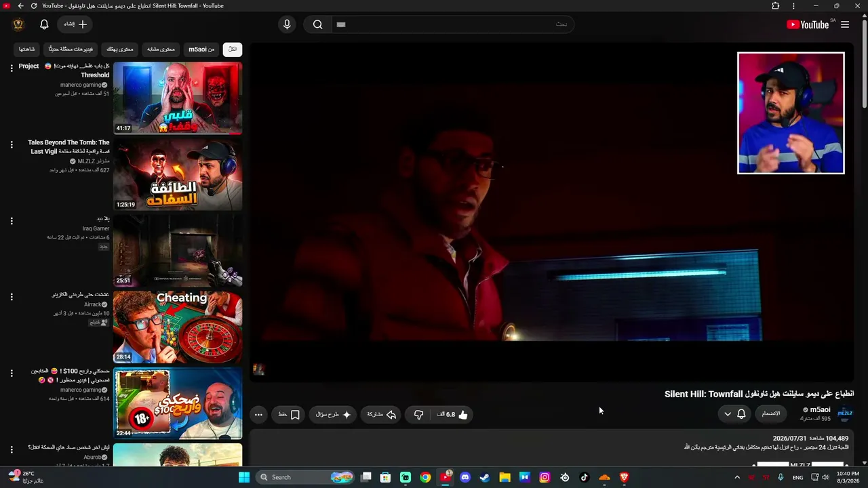Image resolution: width=868 pixels, height=488 pixels.
Task: Open options for Iraq Gamer video
Action: (x=11, y=221)
